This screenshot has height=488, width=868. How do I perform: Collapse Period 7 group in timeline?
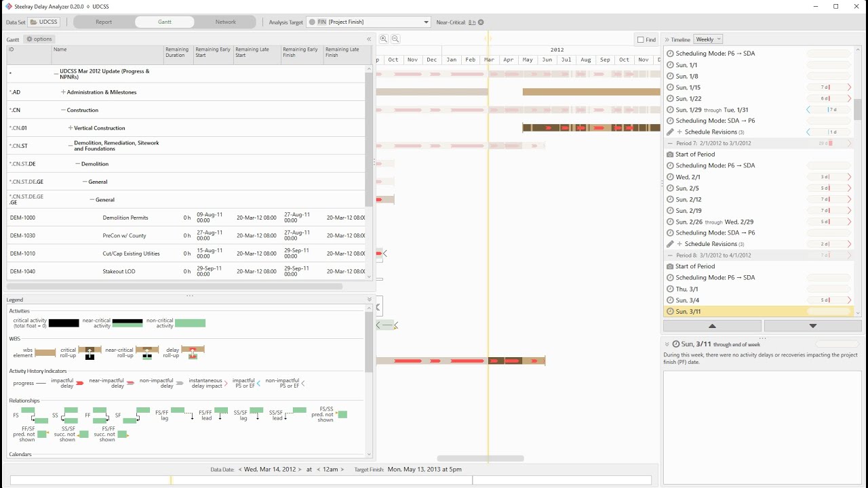(671, 144)
